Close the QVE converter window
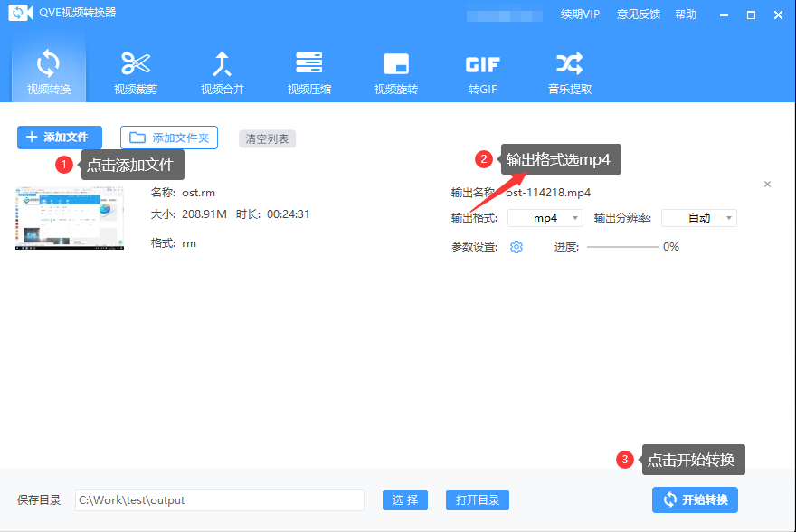 pos(778,15)
